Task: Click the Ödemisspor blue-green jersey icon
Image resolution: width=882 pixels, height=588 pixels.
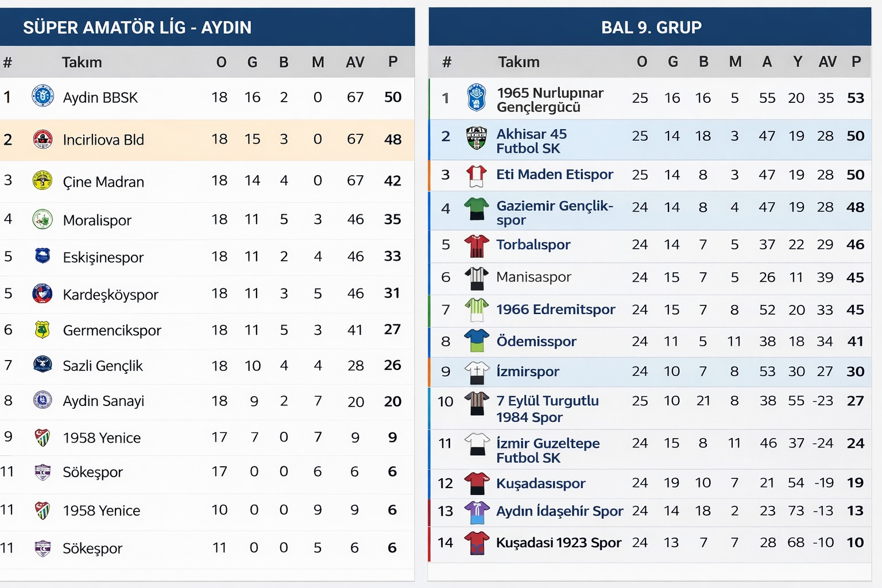Action: [476, 341]
